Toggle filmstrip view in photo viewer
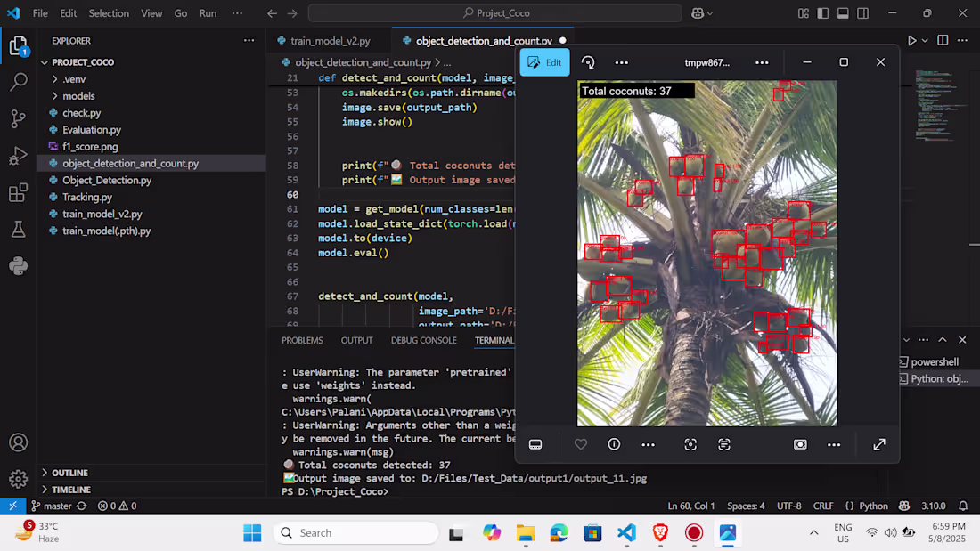 click(x=535, y=444)
